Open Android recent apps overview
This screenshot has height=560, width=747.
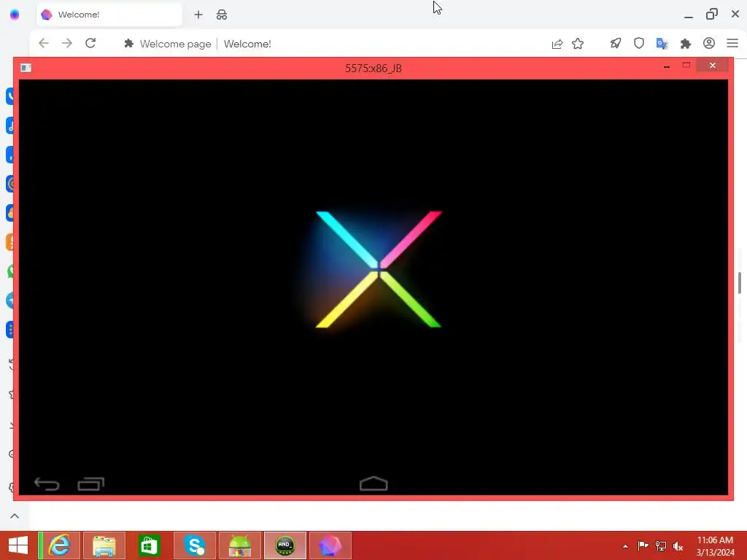click(x=90, y=484)
